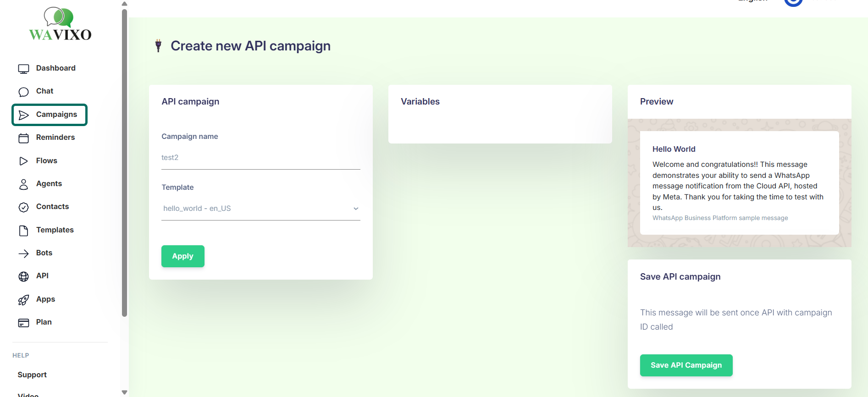The height and width of the screenshot is (397, 868).
Task: Click the Contacts checkmark badge icon
Action: tap(23, 207)
